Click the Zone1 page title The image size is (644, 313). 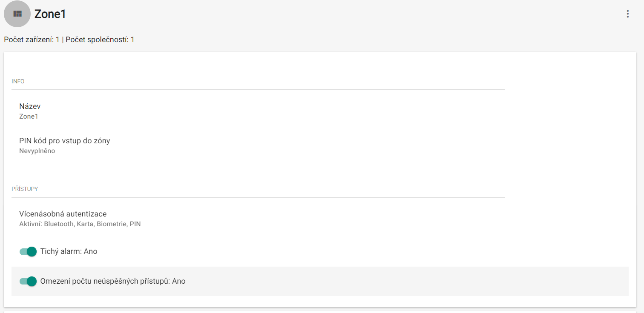point(50,14)
